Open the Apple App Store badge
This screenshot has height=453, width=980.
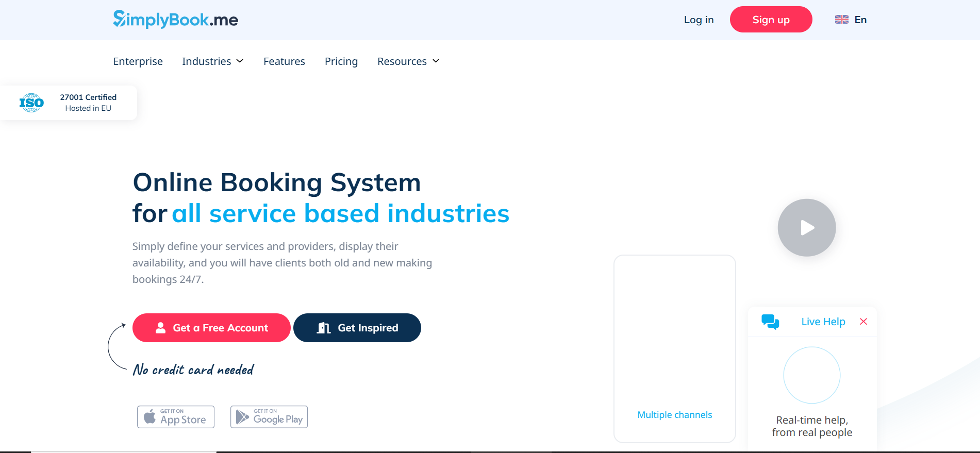(176, 417)
